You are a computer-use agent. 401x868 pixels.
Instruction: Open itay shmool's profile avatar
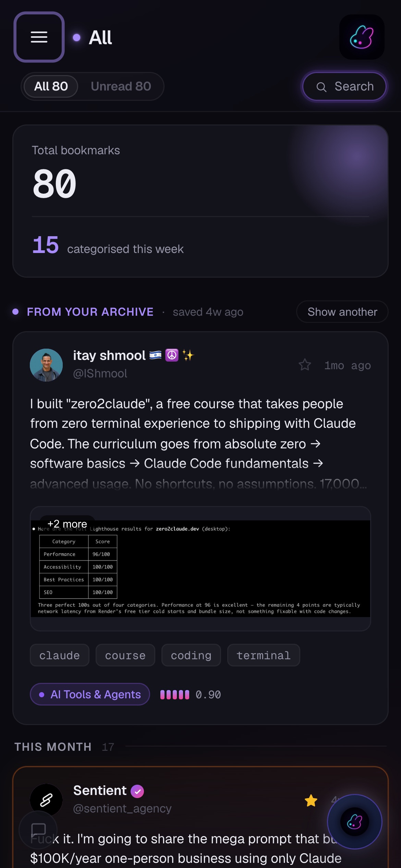coord(46,365)
